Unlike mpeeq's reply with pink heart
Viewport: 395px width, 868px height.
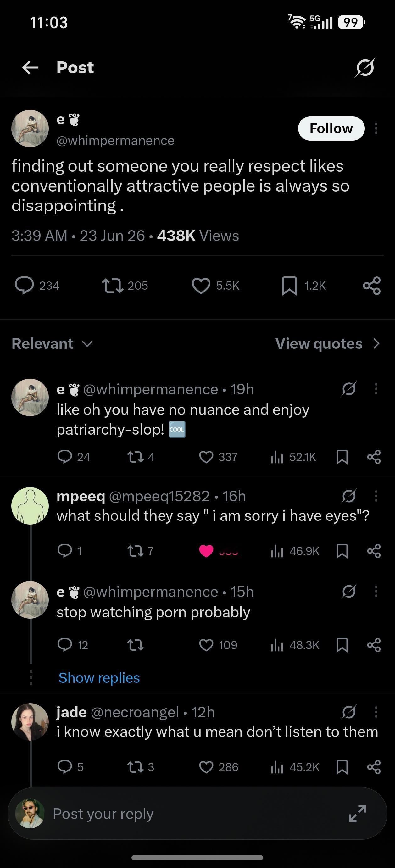(x=206, y=551)
